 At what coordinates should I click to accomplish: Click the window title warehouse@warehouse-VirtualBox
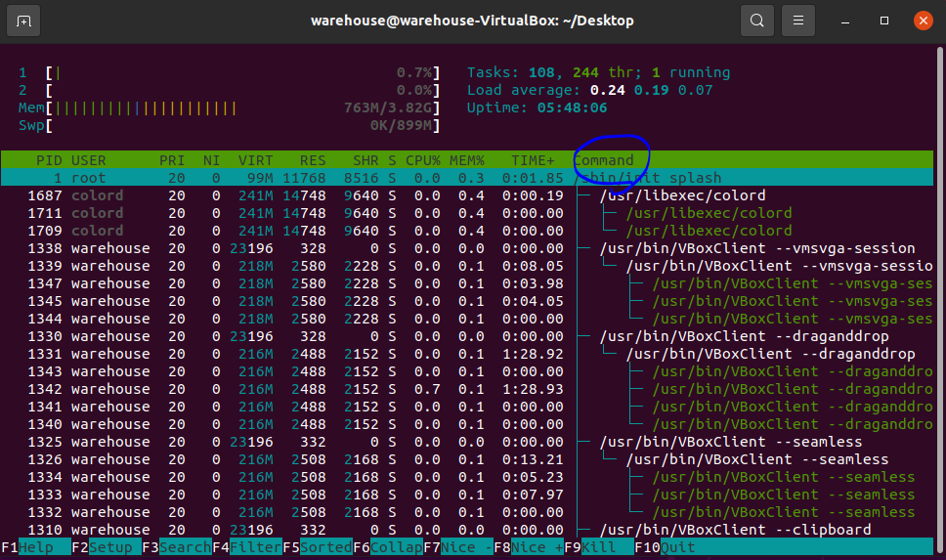[x=472, y=21]
